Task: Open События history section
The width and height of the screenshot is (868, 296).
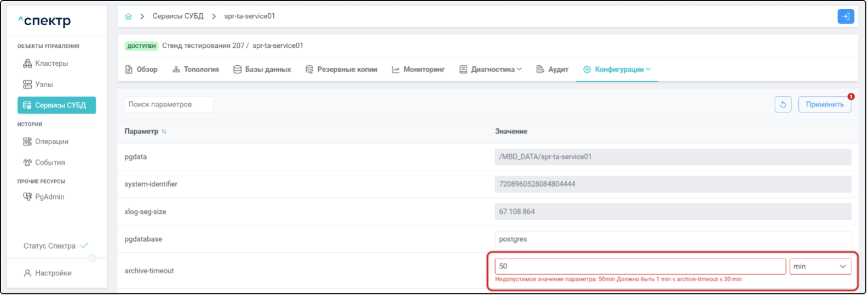Action: (x=50, y=162)
